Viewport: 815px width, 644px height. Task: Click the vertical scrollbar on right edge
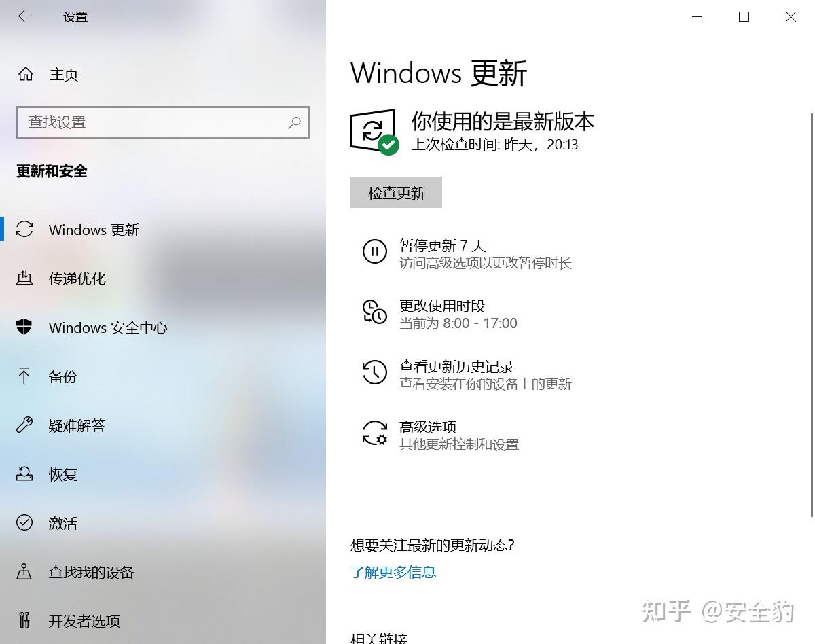click(x=812, y=315)
